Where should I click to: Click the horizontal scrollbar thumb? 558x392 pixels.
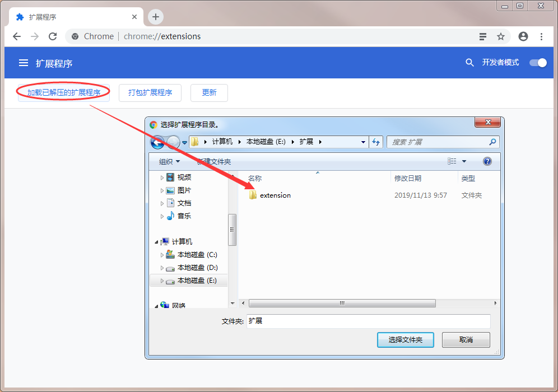pos(342,303)
